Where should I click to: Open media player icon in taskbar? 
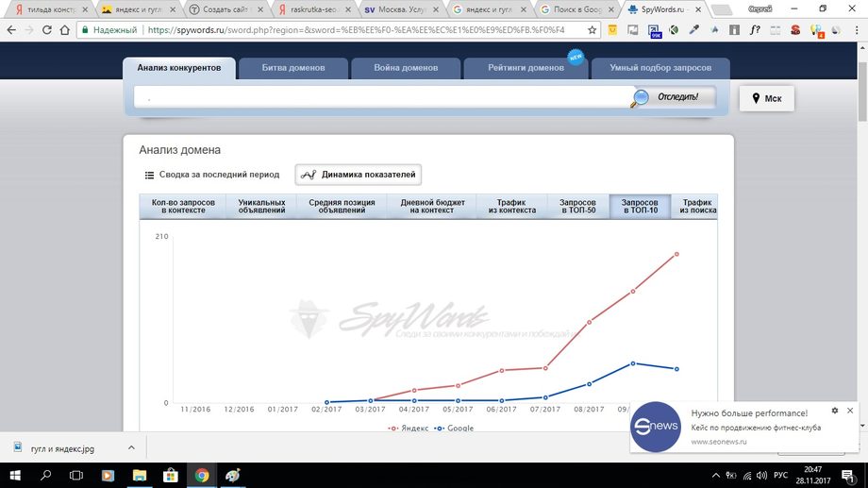[x=108, y=476]
